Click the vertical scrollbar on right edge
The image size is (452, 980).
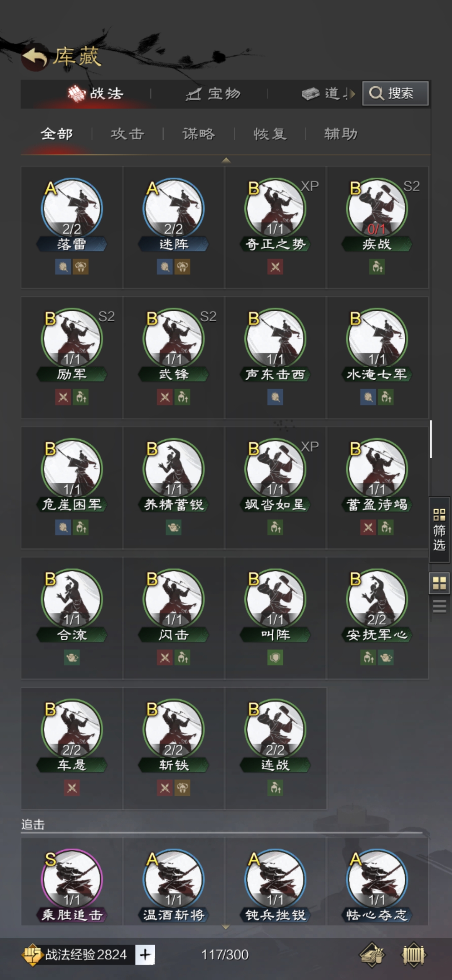[x=431, y=439]
